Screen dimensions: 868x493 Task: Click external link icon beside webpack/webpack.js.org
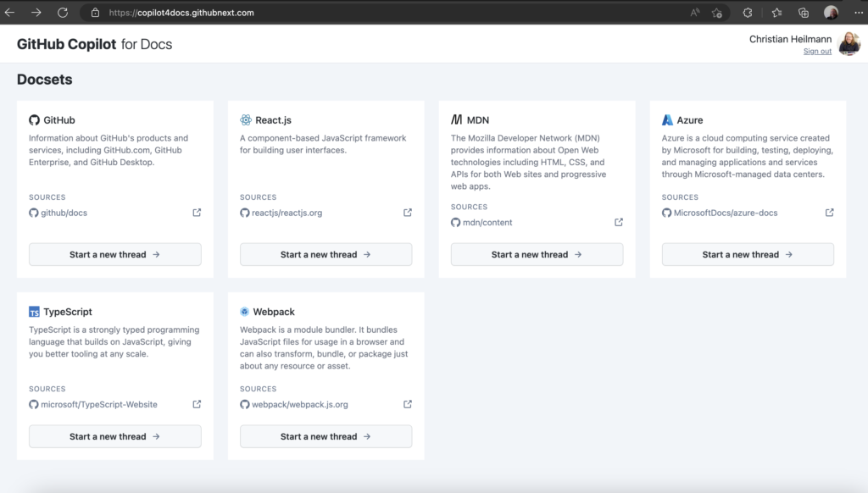click(408, 404)
